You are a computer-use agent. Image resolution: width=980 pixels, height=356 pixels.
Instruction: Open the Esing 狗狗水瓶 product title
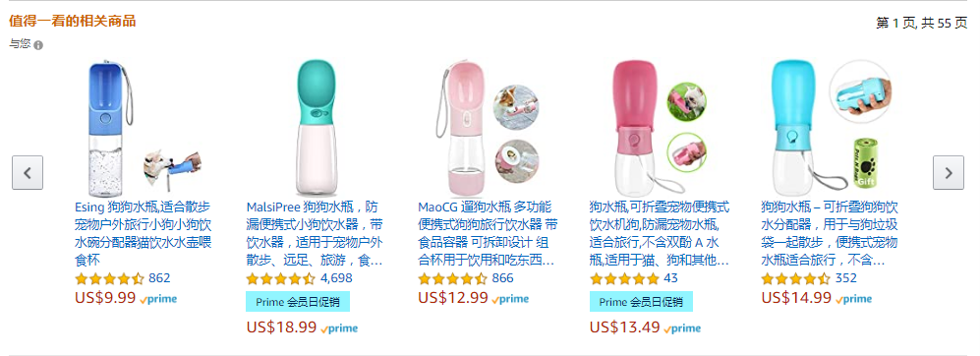tap(144, 233)
